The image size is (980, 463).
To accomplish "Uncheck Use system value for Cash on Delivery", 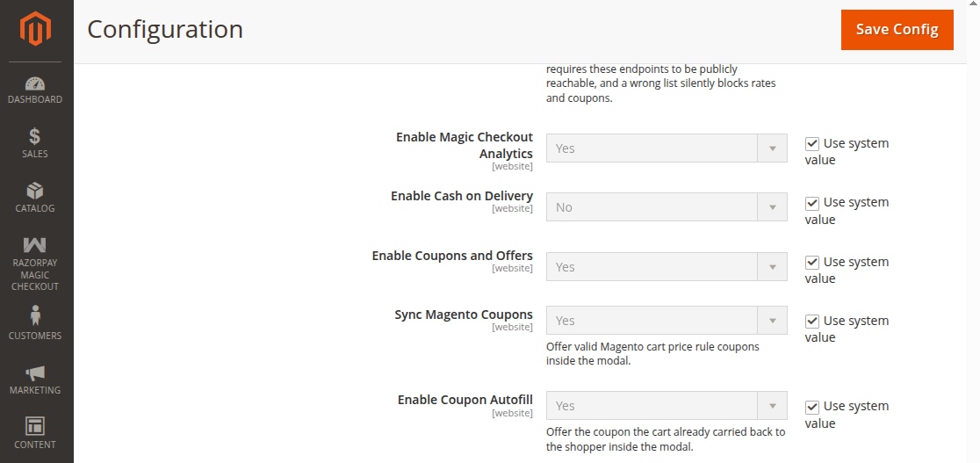I will [x=812, y=203].
